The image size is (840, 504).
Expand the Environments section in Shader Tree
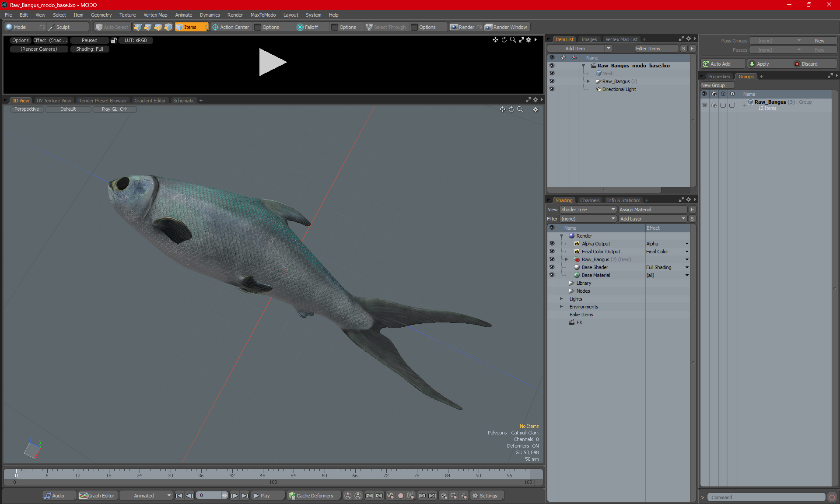561,307
